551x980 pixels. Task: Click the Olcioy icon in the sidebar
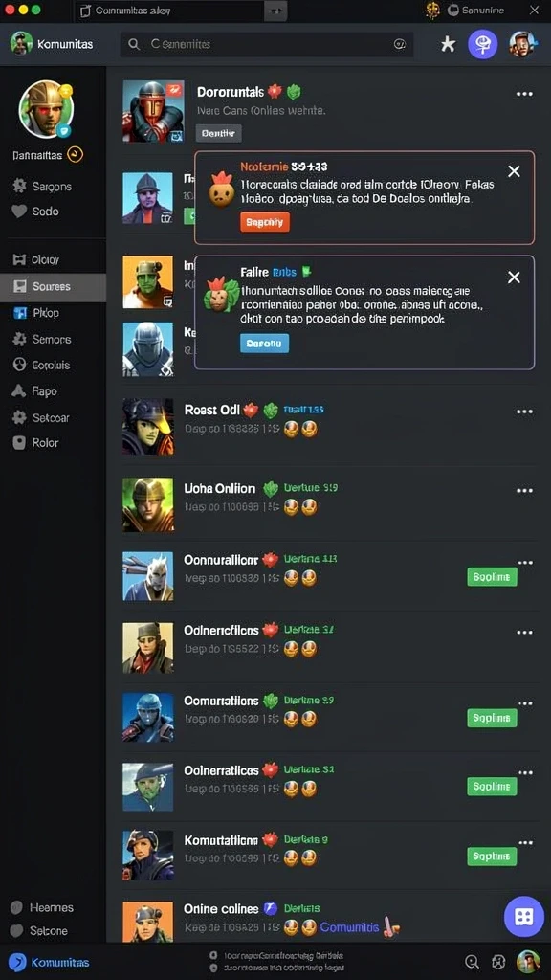[19, 259]
